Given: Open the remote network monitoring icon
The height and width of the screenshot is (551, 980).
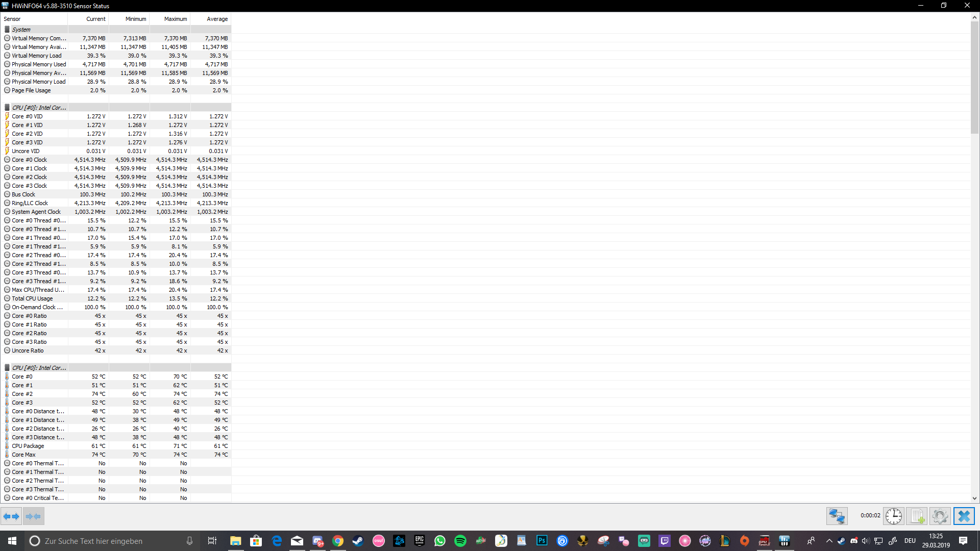Looking at the screenshot, I should [837, 516].
